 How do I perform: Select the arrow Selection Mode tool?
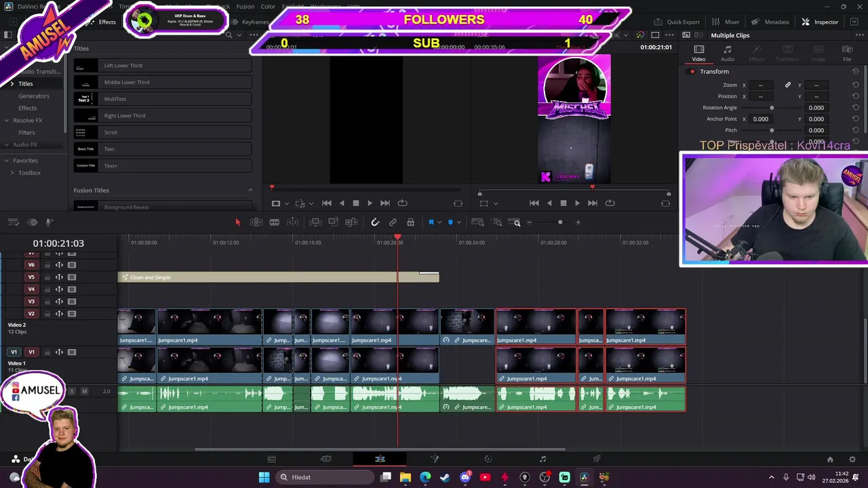(237, 222)
